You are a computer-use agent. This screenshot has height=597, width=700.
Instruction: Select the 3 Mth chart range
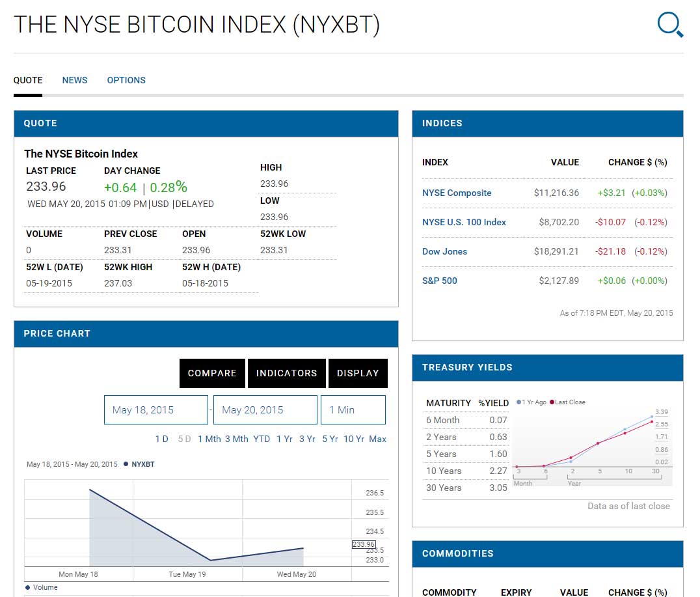[237, 439]
